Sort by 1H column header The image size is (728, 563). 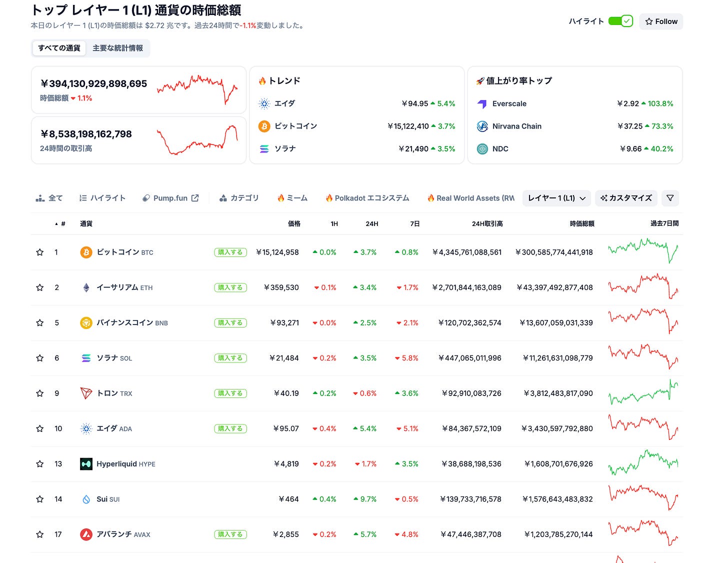(x=334, y=223)
